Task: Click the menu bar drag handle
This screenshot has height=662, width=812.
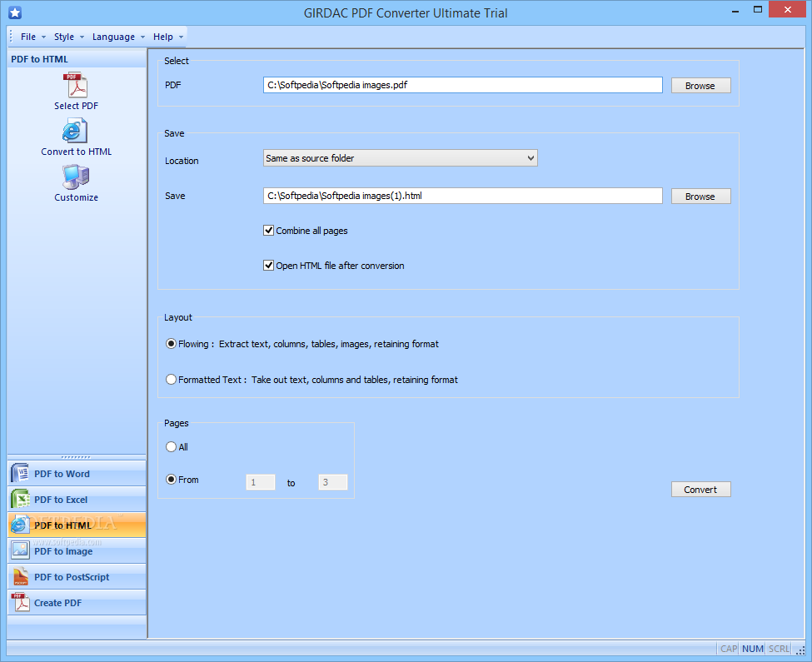Action: (11, 37)
